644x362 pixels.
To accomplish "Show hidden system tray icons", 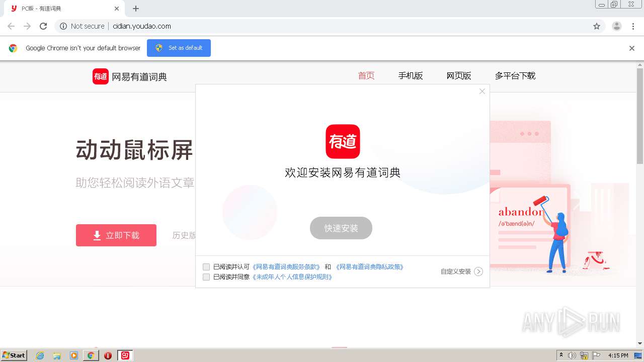I will [x=561, y=355].
